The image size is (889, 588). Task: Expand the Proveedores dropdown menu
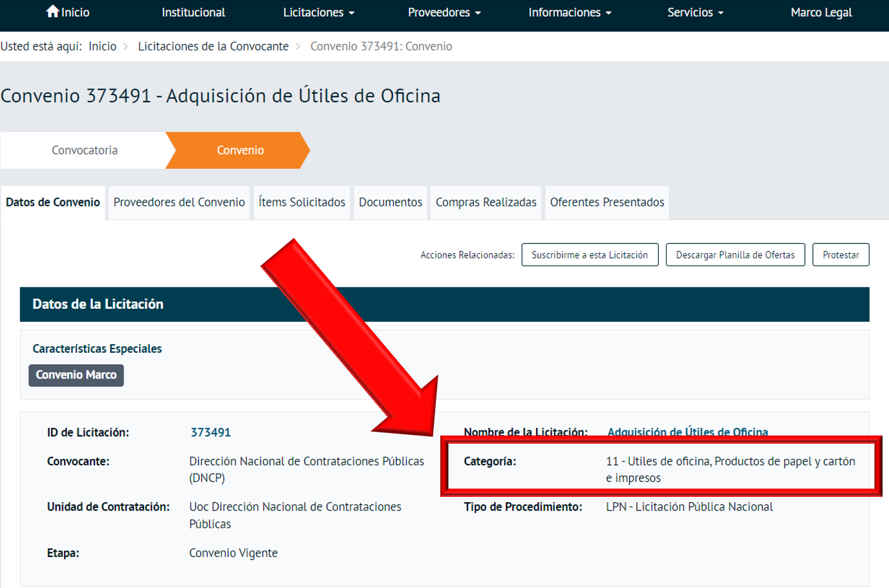pyautogui.click(x=444, y=12)
